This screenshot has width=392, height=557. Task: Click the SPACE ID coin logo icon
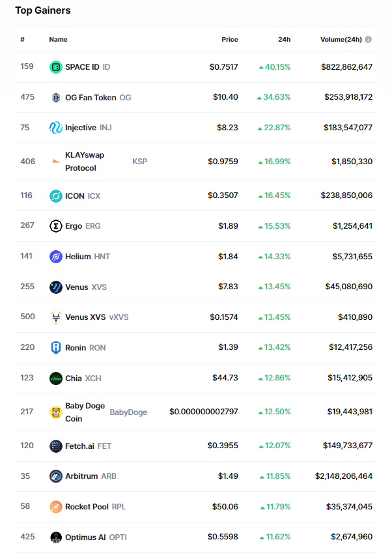tap(56, 67)
